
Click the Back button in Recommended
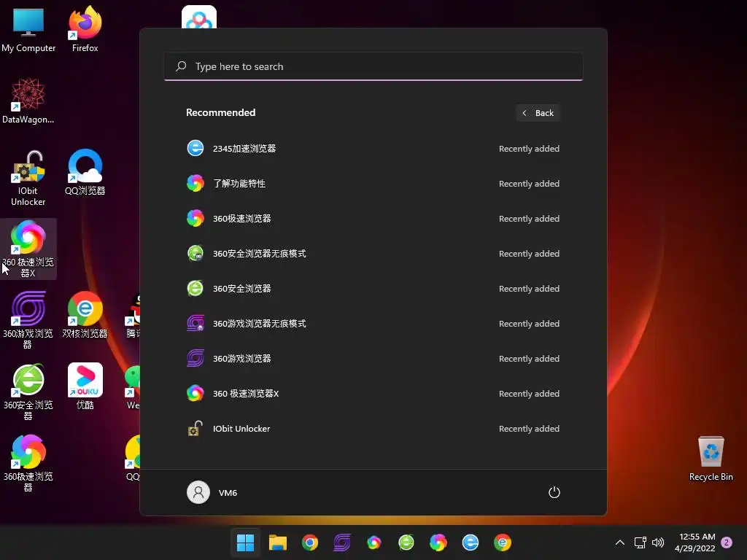click(x=538, y=113)
